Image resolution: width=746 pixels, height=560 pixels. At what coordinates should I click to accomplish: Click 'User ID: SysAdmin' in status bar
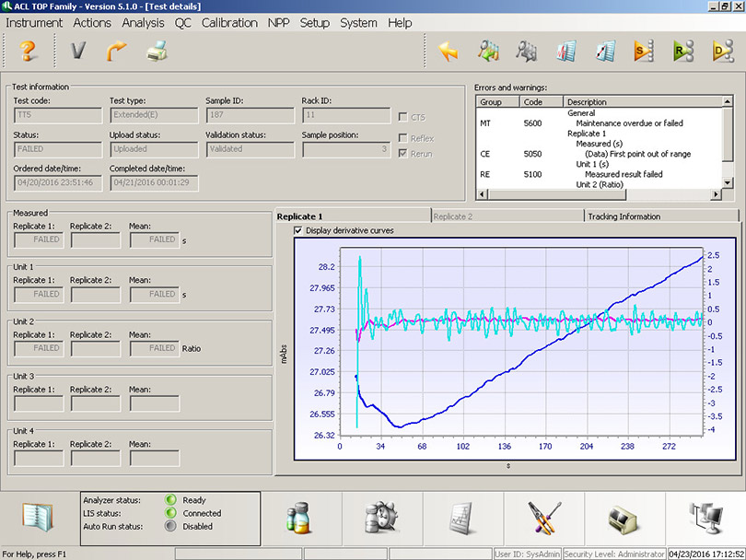coord(527,554)
